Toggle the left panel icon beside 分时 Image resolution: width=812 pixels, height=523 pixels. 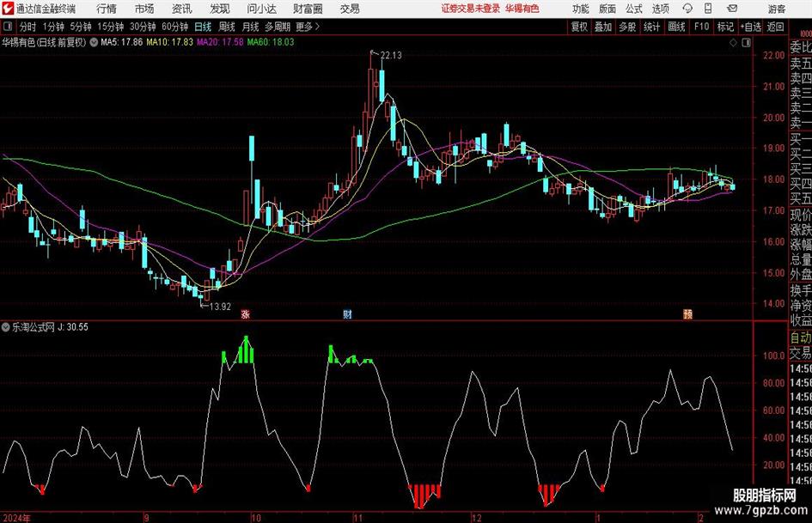point(8,27)
